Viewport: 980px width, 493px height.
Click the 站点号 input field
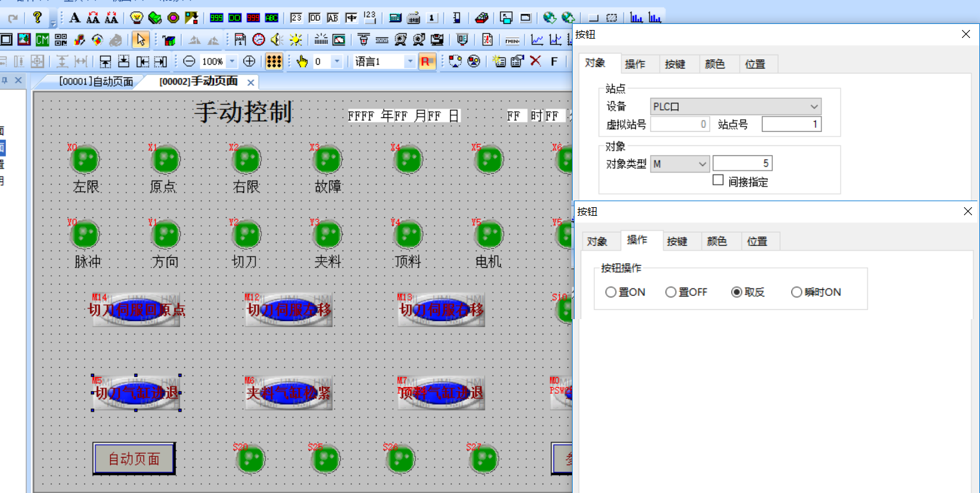click(x=791, y=125)
